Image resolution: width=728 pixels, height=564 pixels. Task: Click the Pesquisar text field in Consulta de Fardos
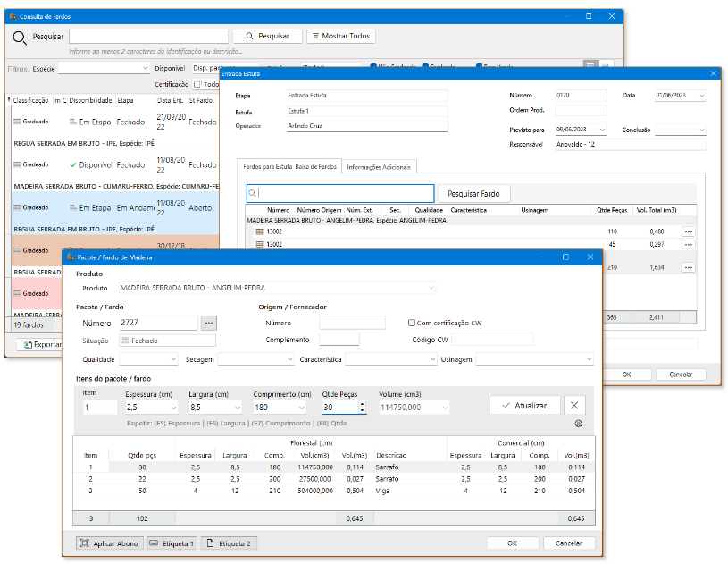tap(147, 37)
